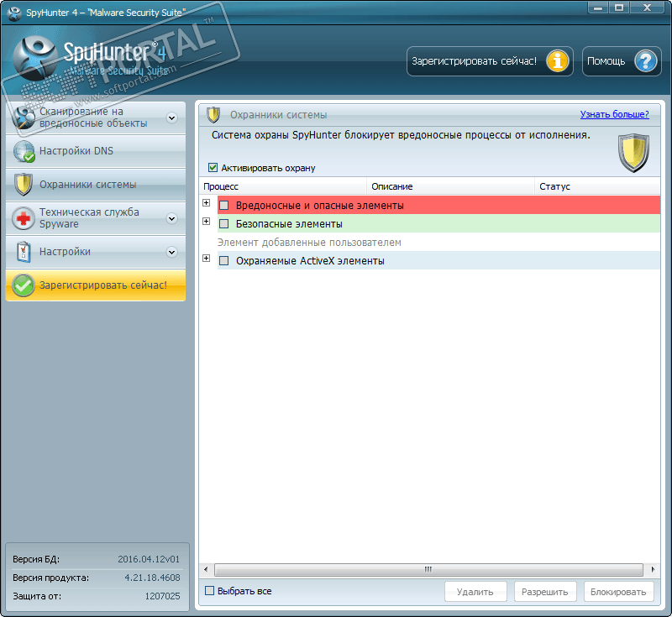Check the Охраняемые ActiveX элементы checkbox
672x617 pixels.
tap(223, 261)
